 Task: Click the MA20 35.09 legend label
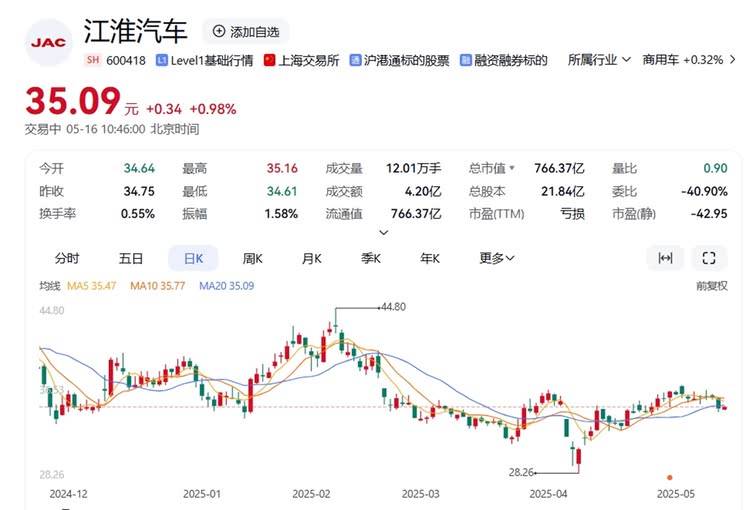coord(227,286)
